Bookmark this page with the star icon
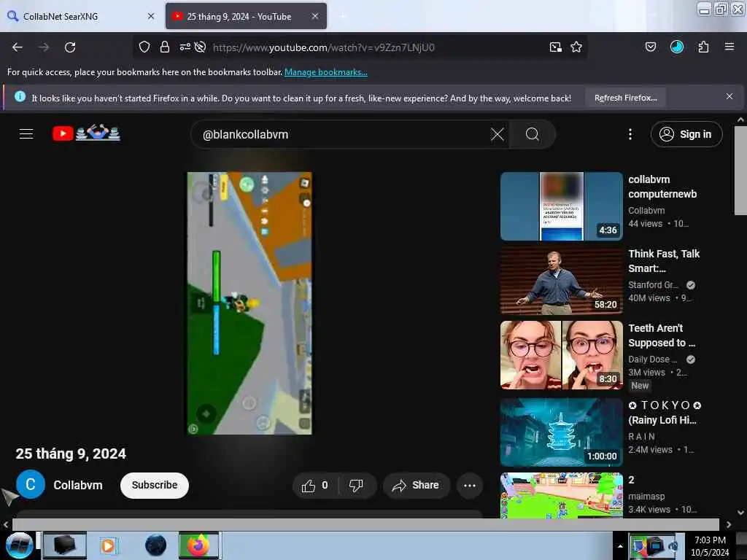Viewport: 747px width, 560px height. click(576, 47)
